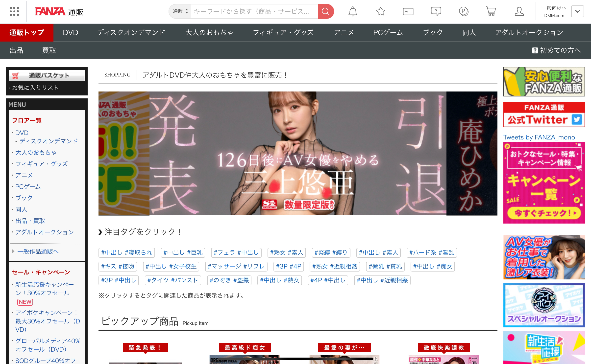Click sidebar DVD link
Screen dimensions: 591x364
coord(22,133)
